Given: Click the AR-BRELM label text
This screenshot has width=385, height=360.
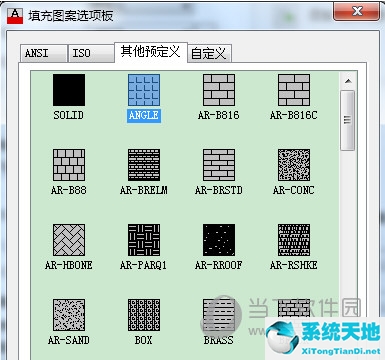Looking at the screenshot, I should [144, 190].
